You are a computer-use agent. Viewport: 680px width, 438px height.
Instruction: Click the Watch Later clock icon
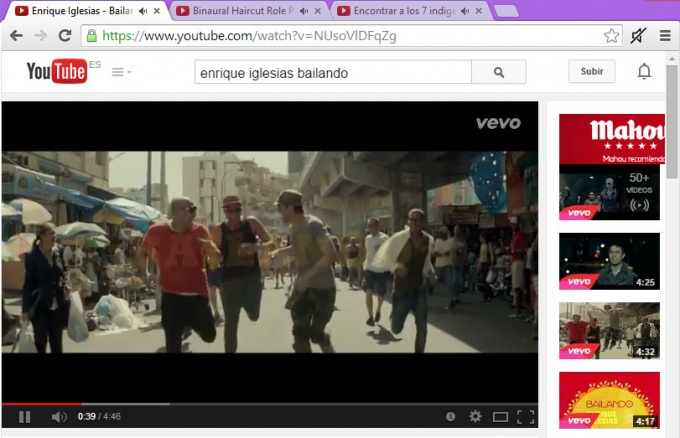click(x=451, y=417)
